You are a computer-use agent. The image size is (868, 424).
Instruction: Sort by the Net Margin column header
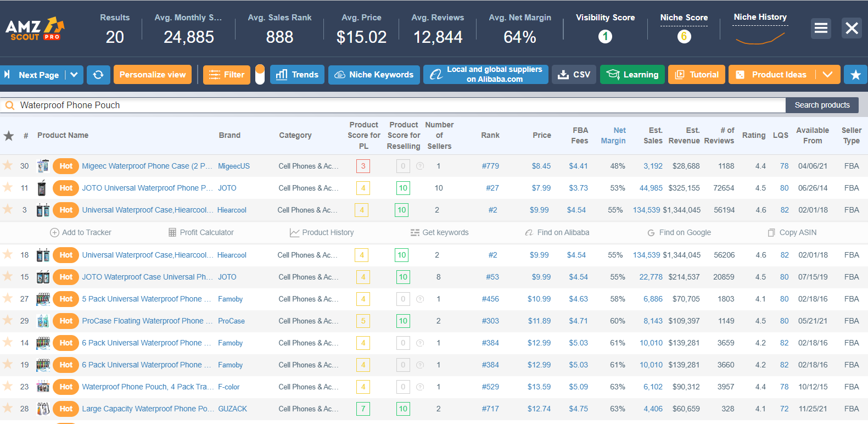[x=613, y=136]
